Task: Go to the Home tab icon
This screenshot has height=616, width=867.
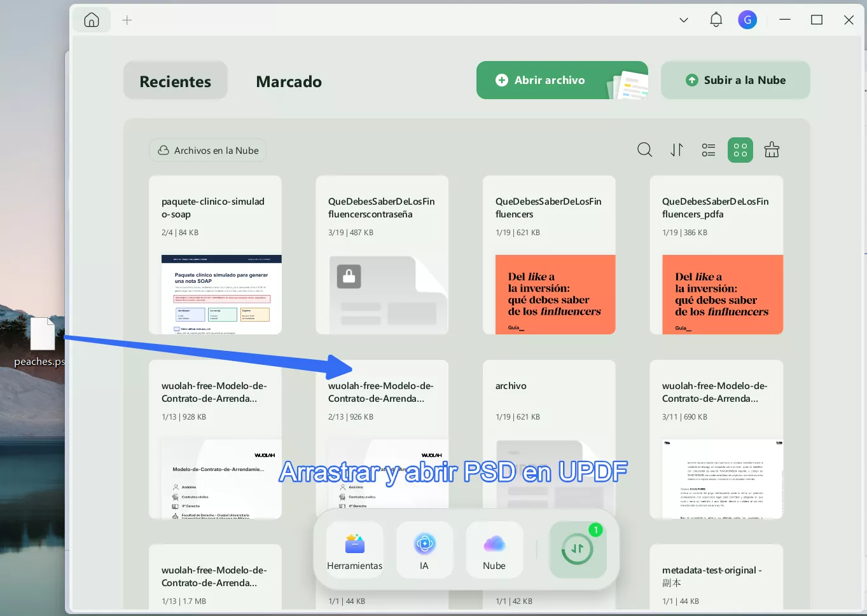Action: pyautogui.click(x=92, y=20)
